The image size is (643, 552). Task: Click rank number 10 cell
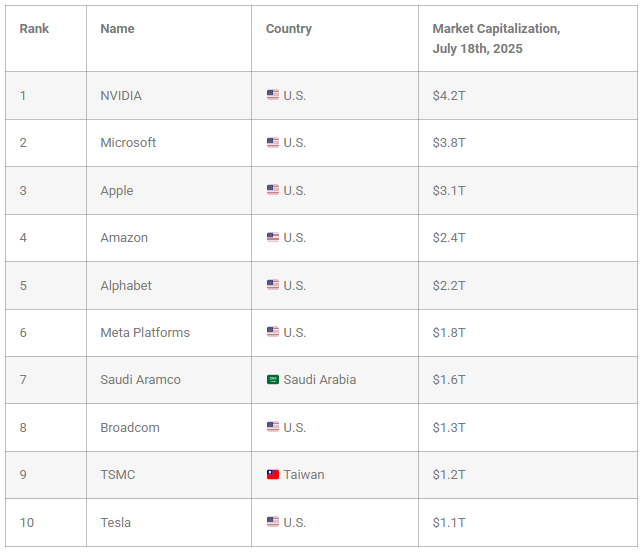tap(46, 522)
